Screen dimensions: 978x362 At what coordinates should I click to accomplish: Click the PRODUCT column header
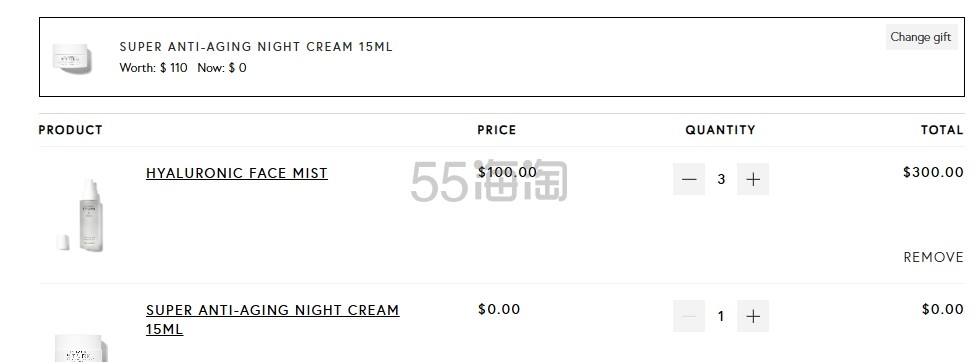point(70,130)
